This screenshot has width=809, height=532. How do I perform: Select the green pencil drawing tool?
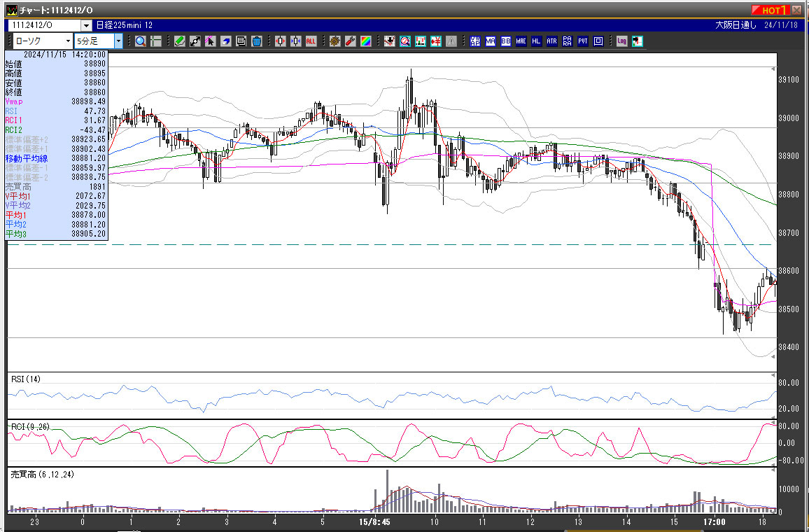180,41
